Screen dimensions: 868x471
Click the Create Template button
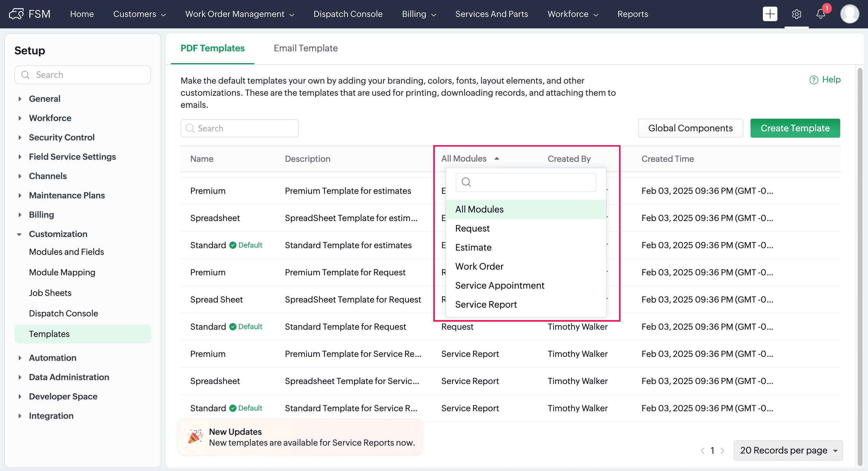pyautogui.click(x=795, y=128)
